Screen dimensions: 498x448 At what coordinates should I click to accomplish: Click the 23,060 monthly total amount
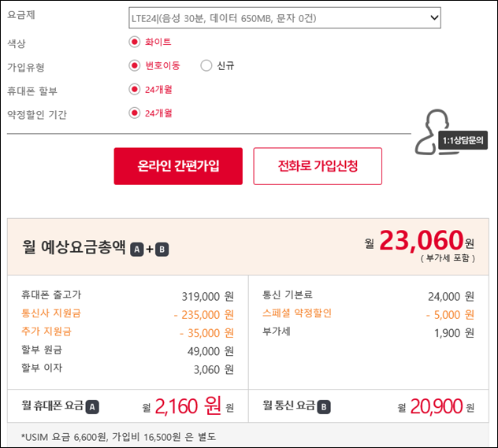(x=422, y=240)
